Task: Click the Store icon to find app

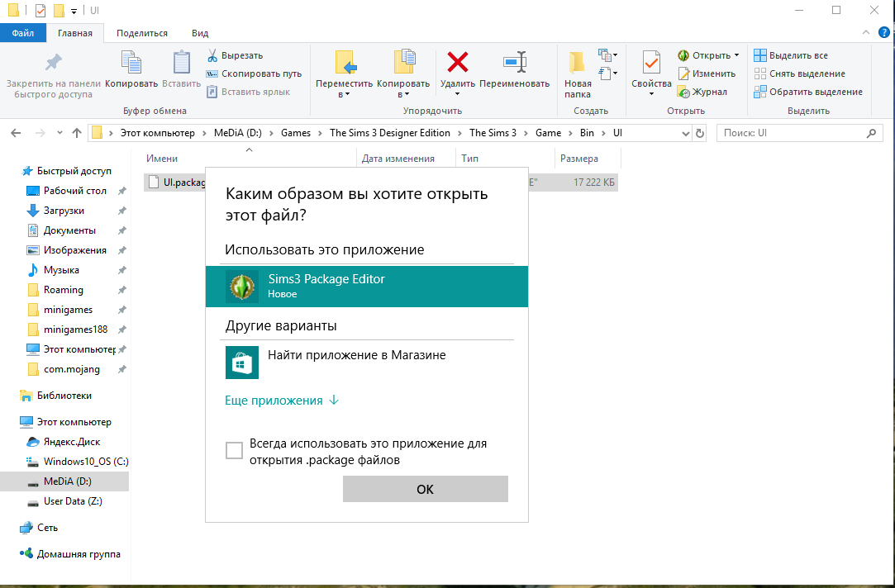Action: click(242, 363)
